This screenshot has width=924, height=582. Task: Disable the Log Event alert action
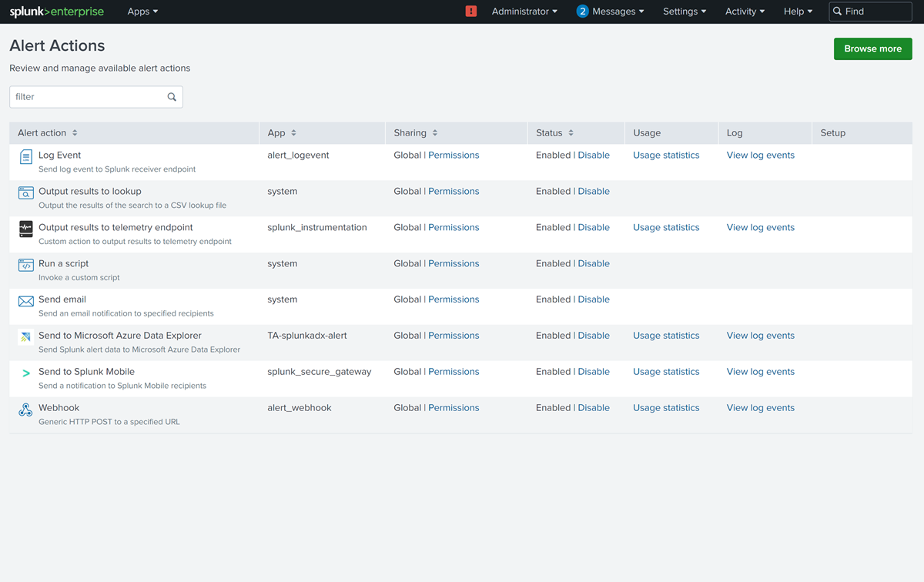pos(593,155)
